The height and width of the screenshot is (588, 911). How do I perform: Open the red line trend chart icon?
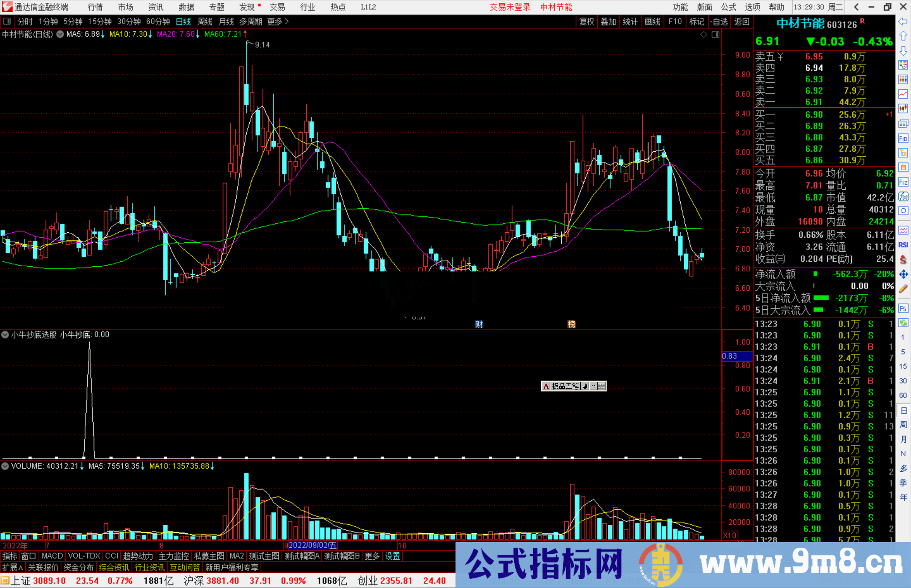click(x=903, y=94)
